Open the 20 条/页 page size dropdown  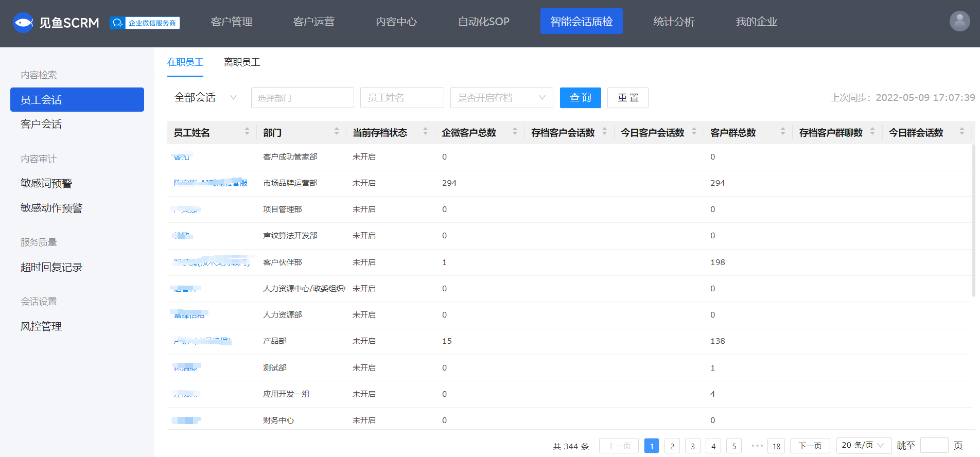tap(863, 445)
